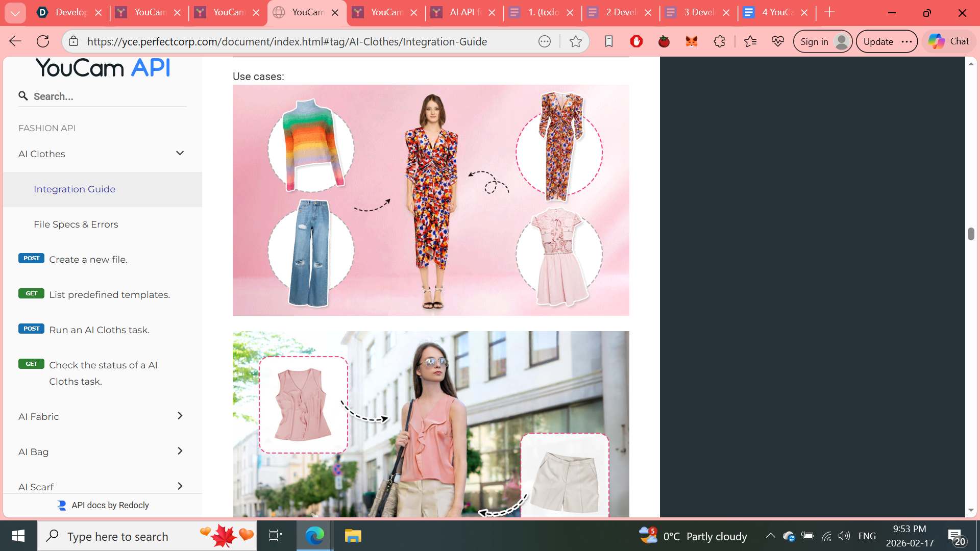Click the browser refresh icon
The height and width of the screenshot is (551, 980).
coord(43,41)
